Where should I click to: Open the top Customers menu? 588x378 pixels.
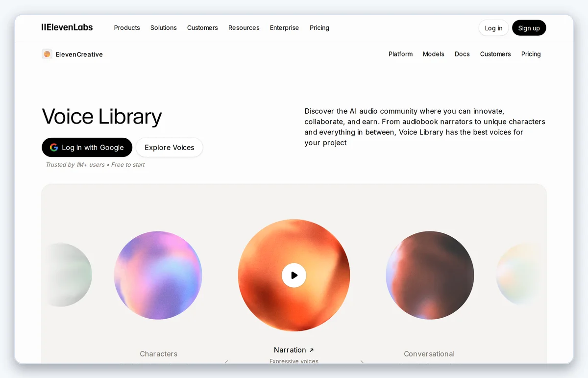click(x=202, y=28)
